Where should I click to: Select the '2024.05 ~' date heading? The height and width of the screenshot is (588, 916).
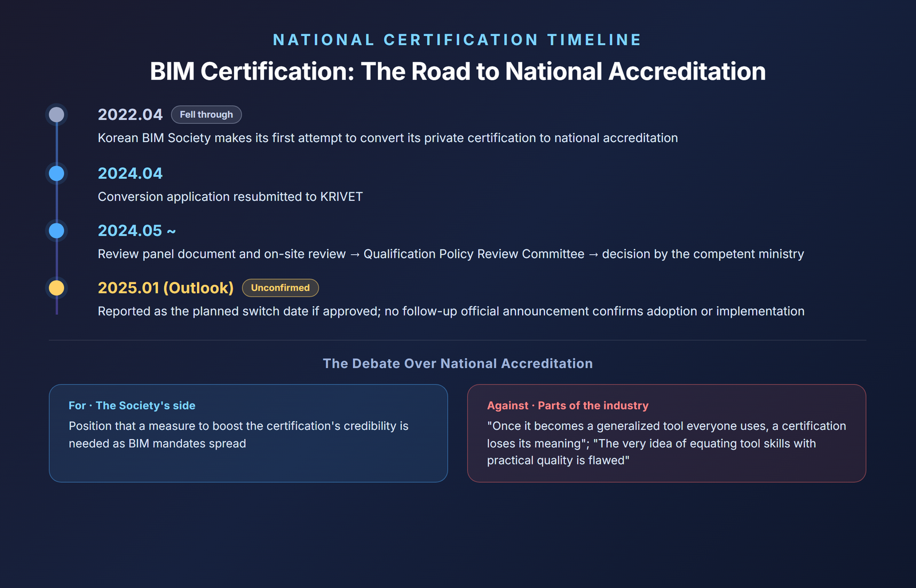tap(137, 231)
